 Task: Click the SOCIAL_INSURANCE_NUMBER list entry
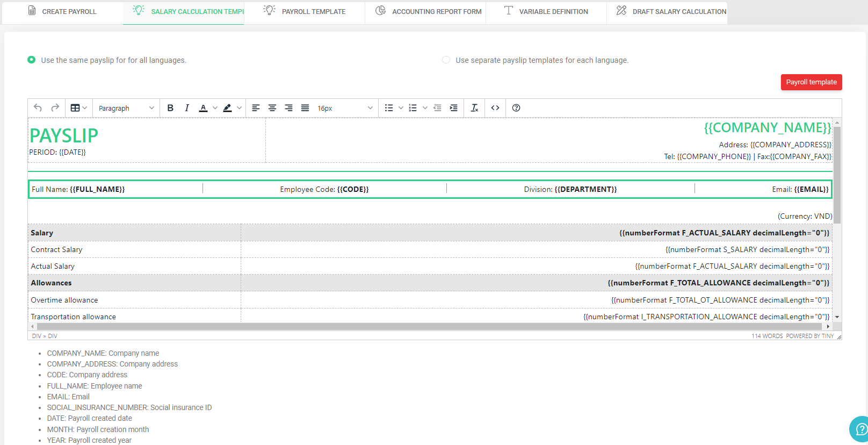click(129, 407)
